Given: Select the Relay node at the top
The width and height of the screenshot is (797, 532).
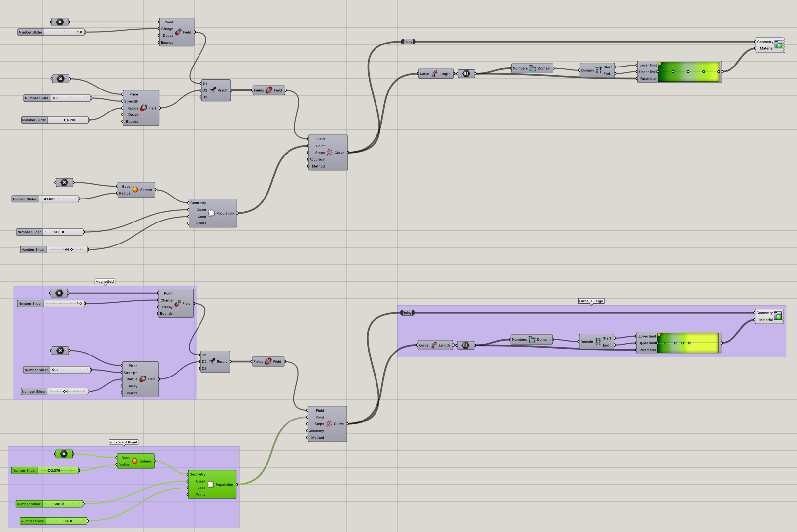Looking at the screenshot, I should [x=408, y=42].
